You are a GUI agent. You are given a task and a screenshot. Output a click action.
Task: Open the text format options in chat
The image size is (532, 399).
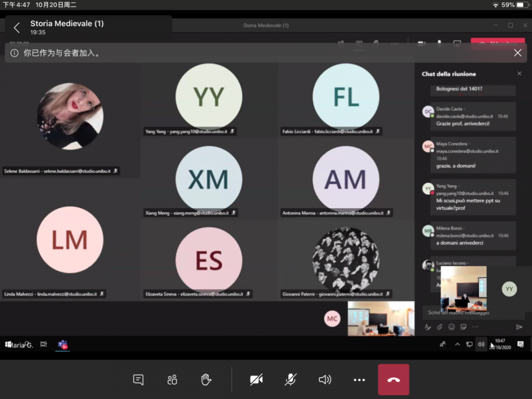(428, 327)
